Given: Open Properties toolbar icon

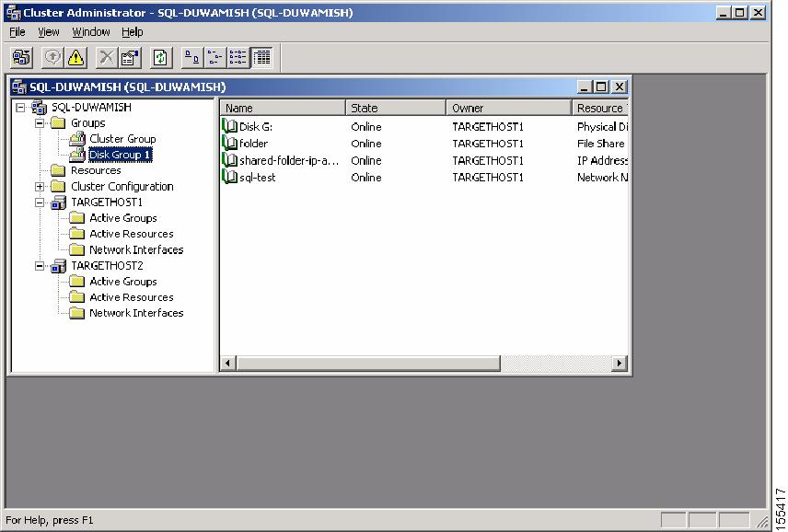Looking at the screenshot, I should [130, 57].
